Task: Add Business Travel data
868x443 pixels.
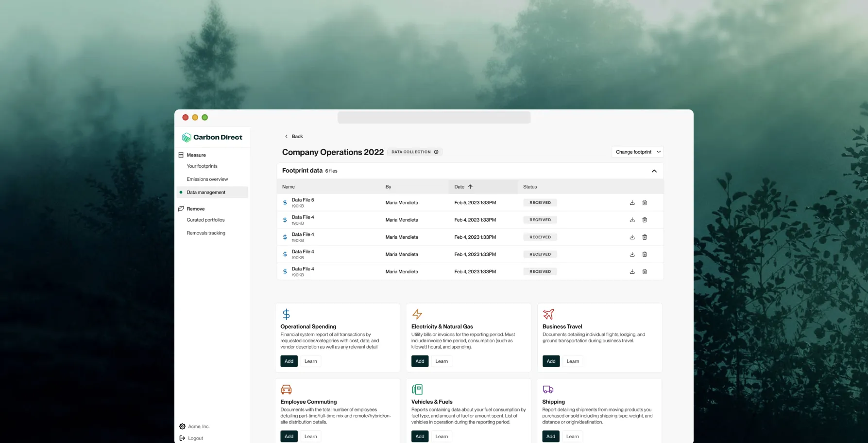Action: pyautogui.click(x=551, y=361)
